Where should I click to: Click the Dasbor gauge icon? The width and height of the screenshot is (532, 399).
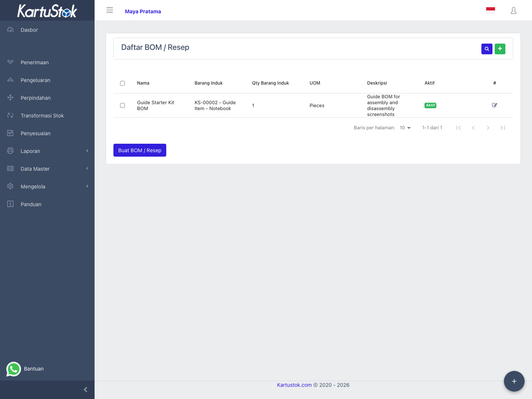10,30
